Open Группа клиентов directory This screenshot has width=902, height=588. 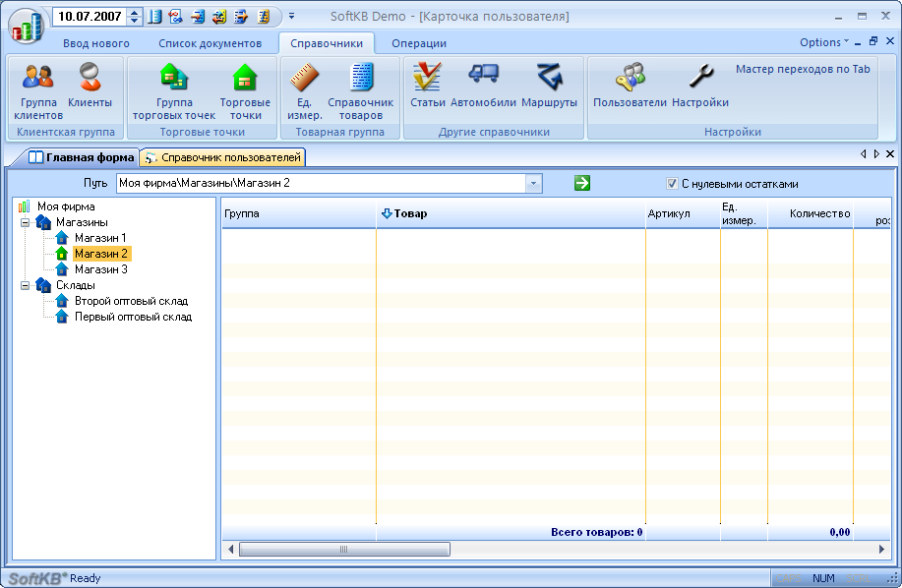coord(38,90)
